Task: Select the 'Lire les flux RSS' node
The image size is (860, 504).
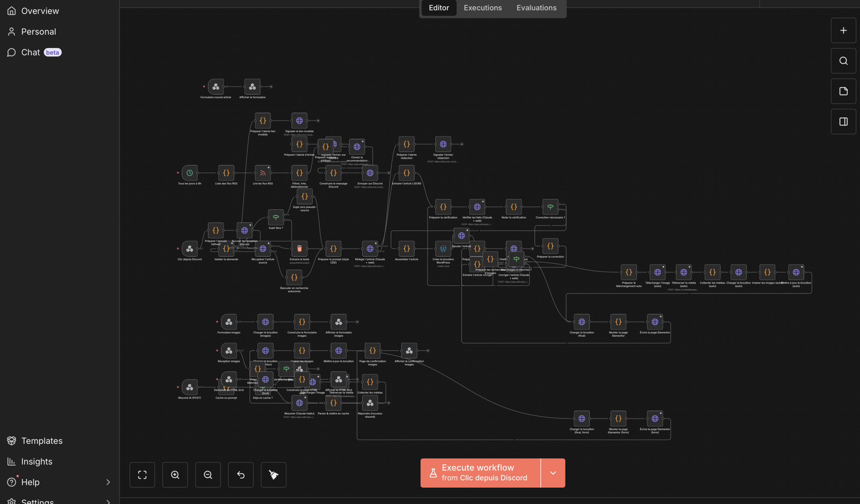Action: pos(263,173)
